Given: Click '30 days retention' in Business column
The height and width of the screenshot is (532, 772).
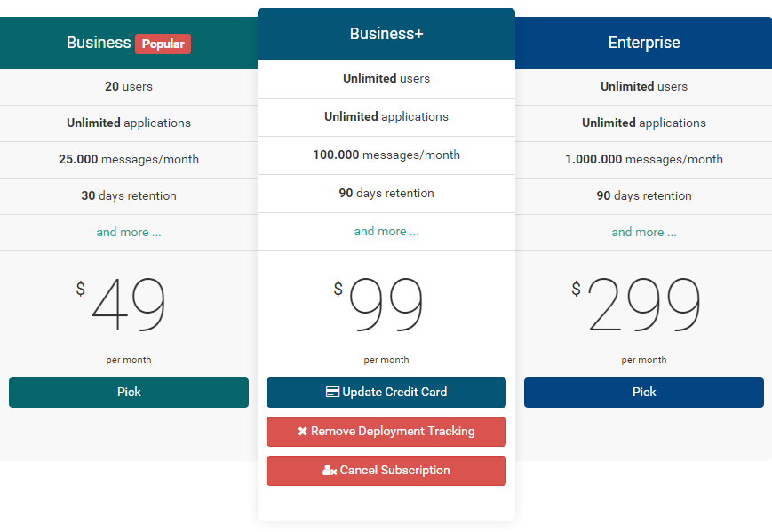Looking at the screenshot, I should coord(128,195).
